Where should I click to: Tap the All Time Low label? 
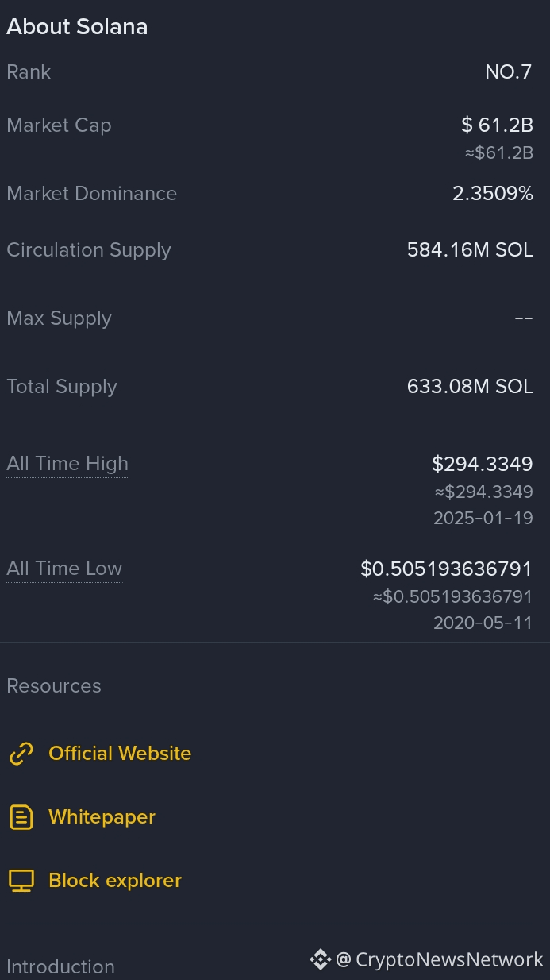click(x=64, y=569)
